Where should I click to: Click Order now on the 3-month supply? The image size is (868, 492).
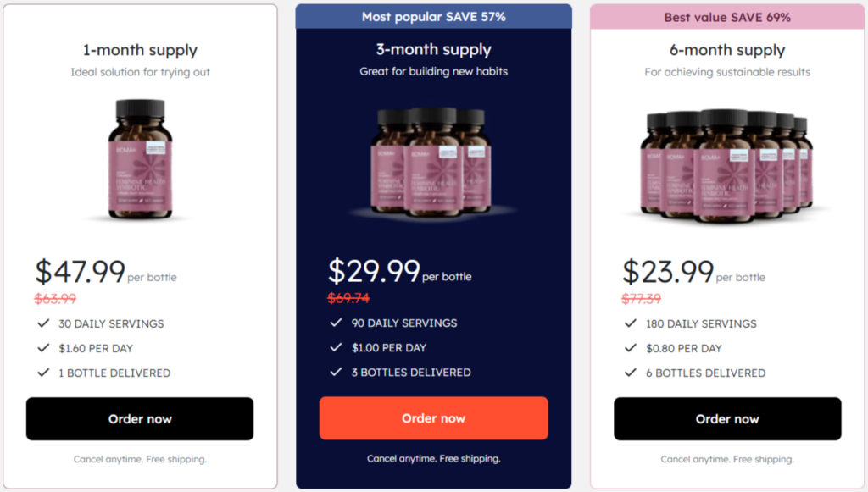(433, 417)
